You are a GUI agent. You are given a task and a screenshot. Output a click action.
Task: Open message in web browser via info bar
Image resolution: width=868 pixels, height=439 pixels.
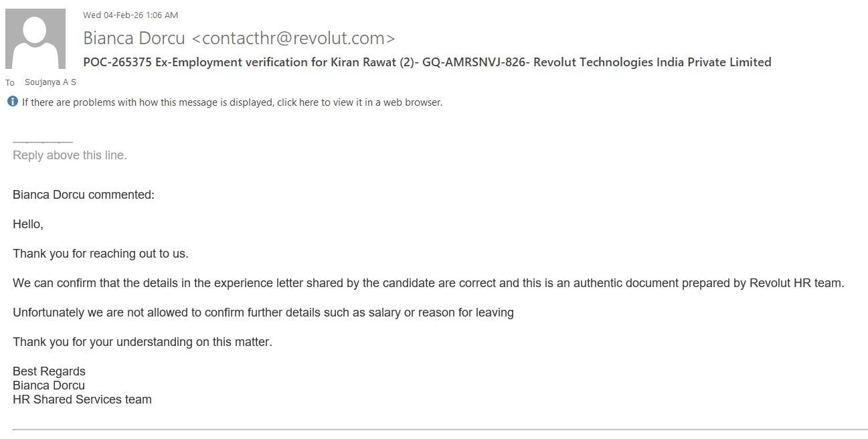point(232,102)
